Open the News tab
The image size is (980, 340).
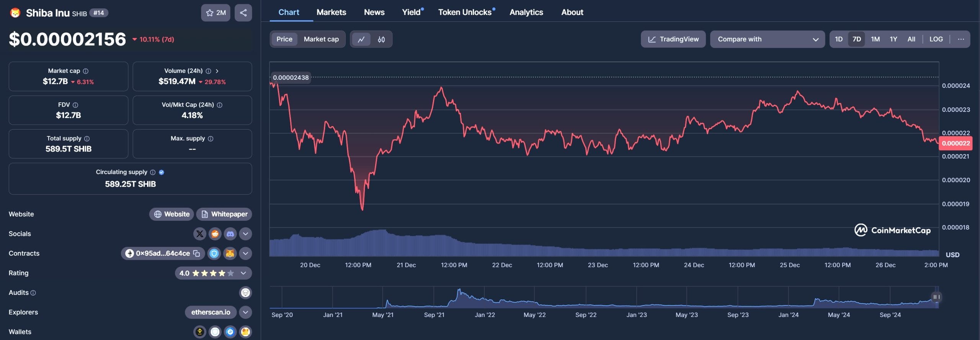coord(374,12)
